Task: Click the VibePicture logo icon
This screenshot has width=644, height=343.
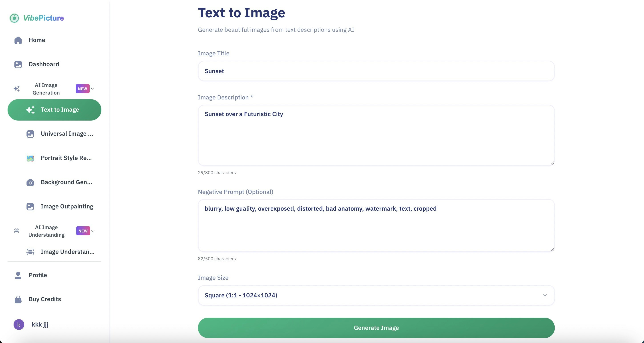Action: tap(14, 18)
